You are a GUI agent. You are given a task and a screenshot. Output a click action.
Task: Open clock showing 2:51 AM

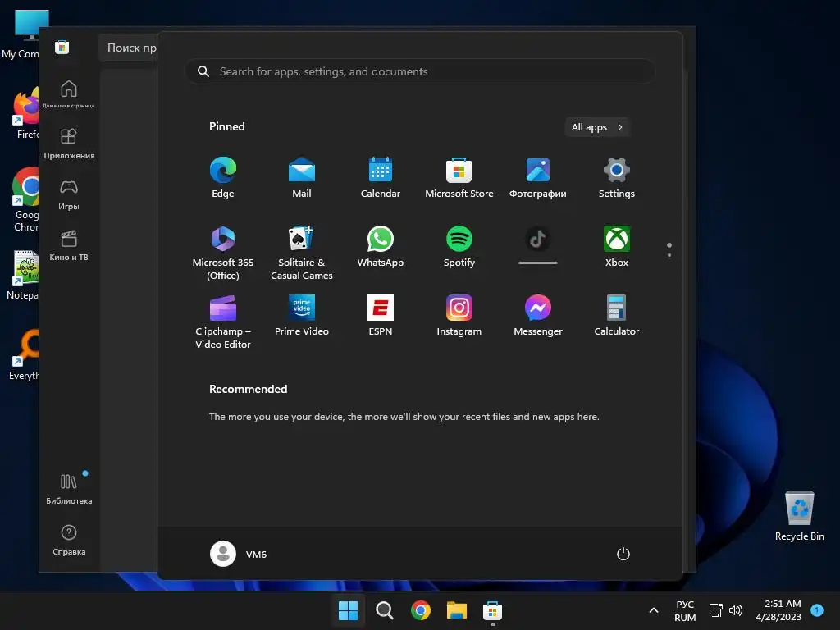coord(778,610)
